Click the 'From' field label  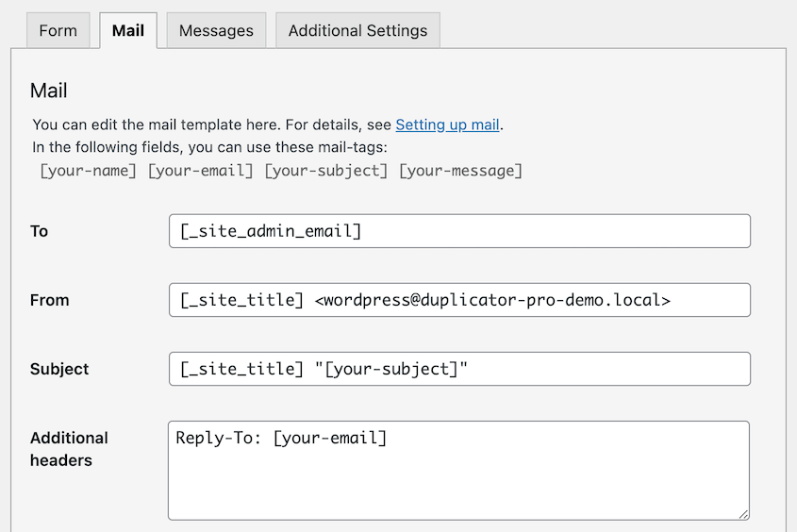pyautogui.click(x=49, y=300)
